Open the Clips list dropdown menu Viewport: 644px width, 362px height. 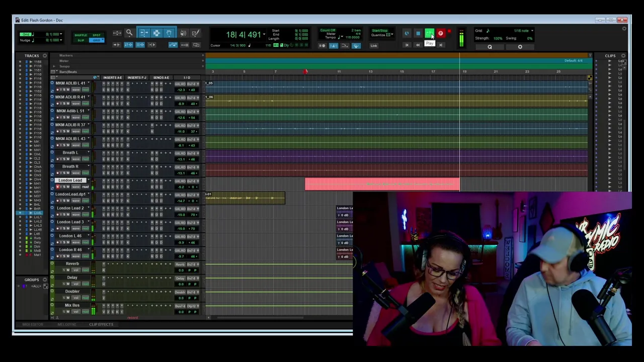[x=623, y=56]
